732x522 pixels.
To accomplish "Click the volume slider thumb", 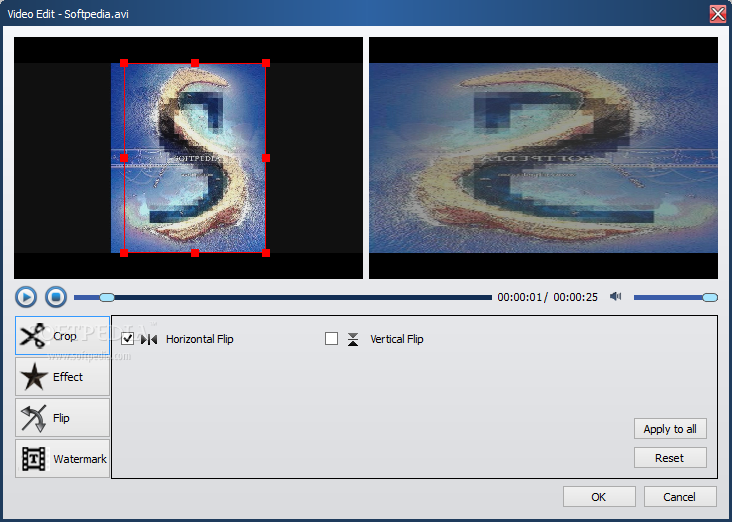I will tap(710, 297).
